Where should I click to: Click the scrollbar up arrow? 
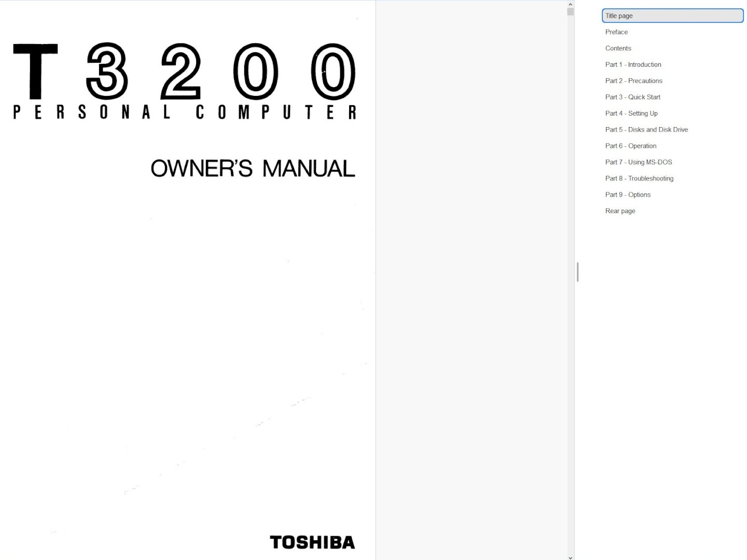coord(570,4)
